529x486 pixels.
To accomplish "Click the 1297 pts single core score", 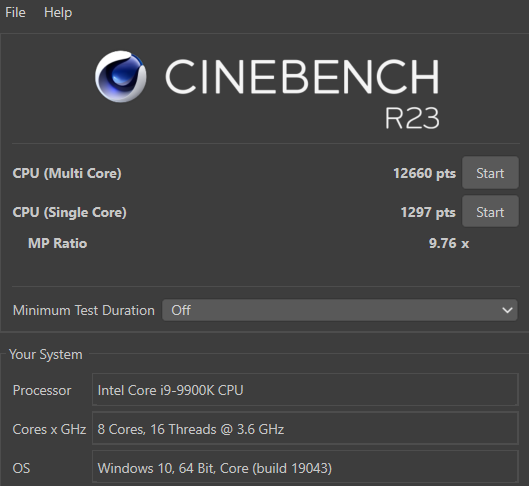I will pos(428,212).
